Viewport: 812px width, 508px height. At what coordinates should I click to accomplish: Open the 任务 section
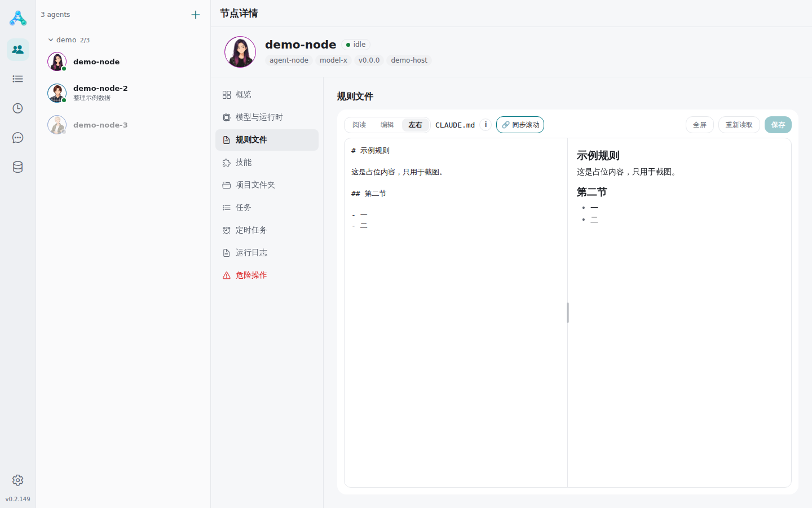coord(267,208)
